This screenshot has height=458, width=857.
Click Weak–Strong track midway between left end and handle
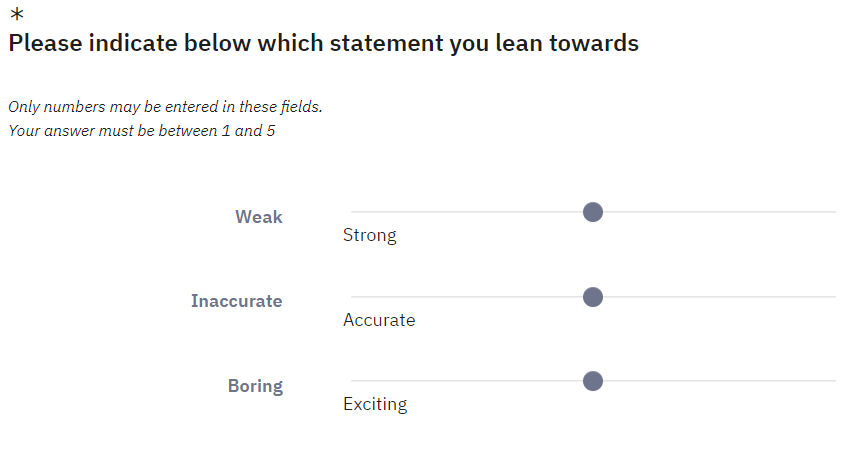tap(472, 212)
